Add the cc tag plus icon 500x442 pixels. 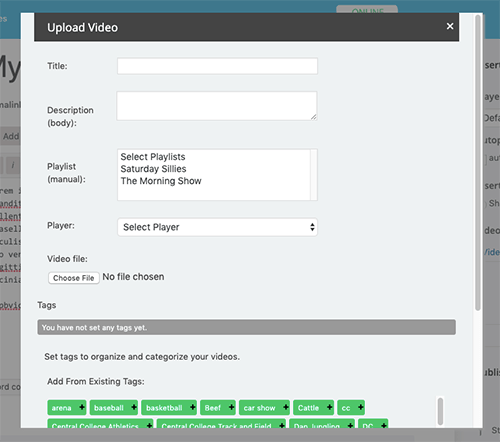360,407
